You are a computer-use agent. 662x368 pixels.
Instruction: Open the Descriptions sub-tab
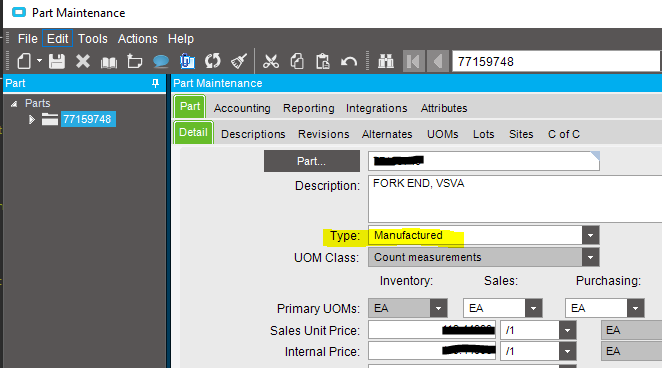[253, 134]
